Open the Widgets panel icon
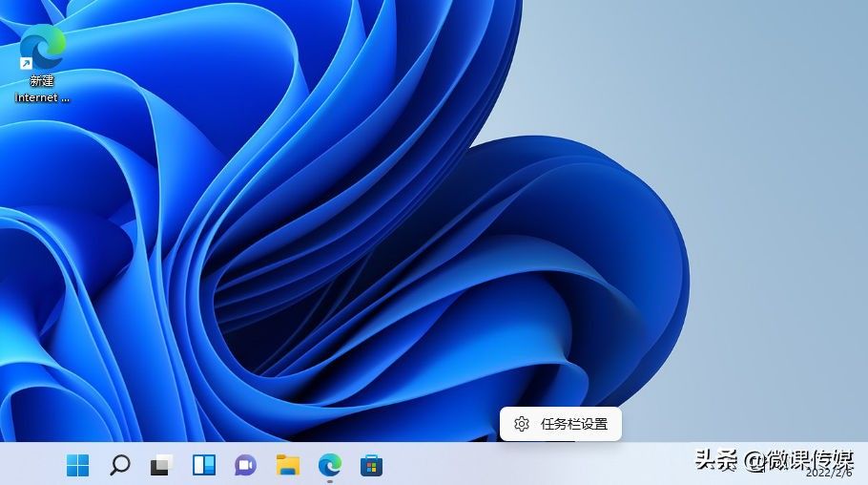 tap(204, 465)
